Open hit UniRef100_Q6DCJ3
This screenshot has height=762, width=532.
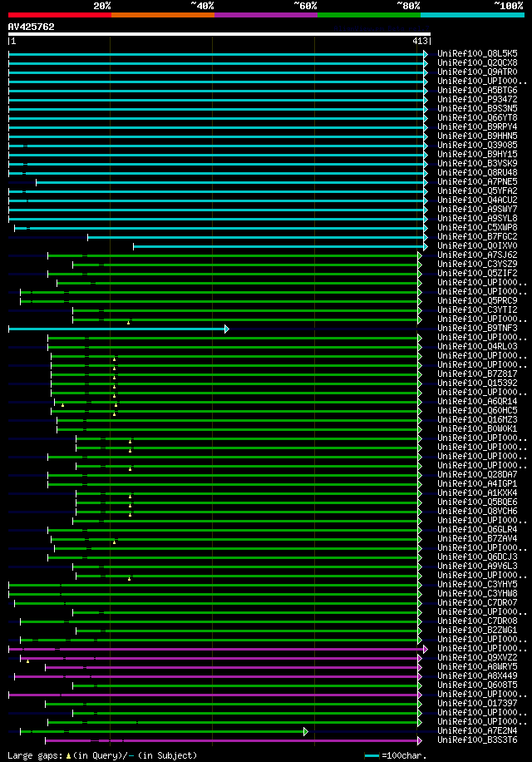tap(477, 557)
